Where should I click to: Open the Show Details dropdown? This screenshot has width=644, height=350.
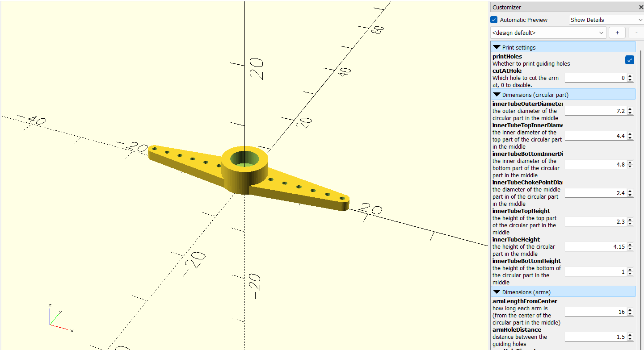coord(606,20)
